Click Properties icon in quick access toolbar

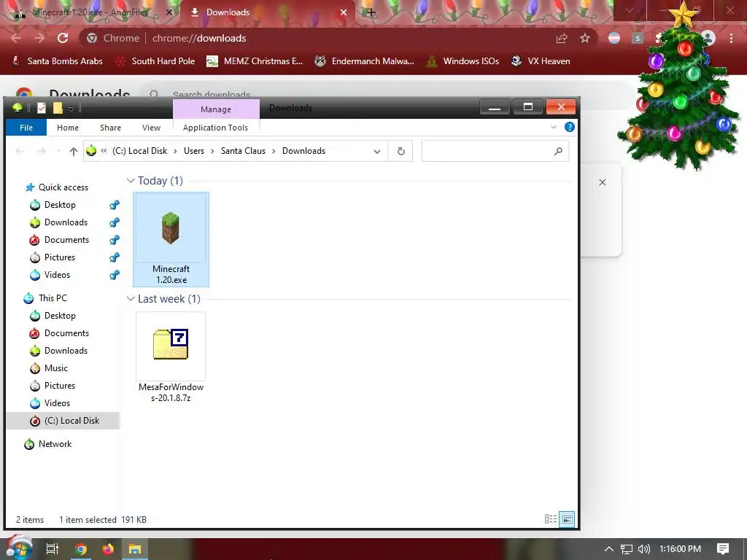(x=42, y=109)
